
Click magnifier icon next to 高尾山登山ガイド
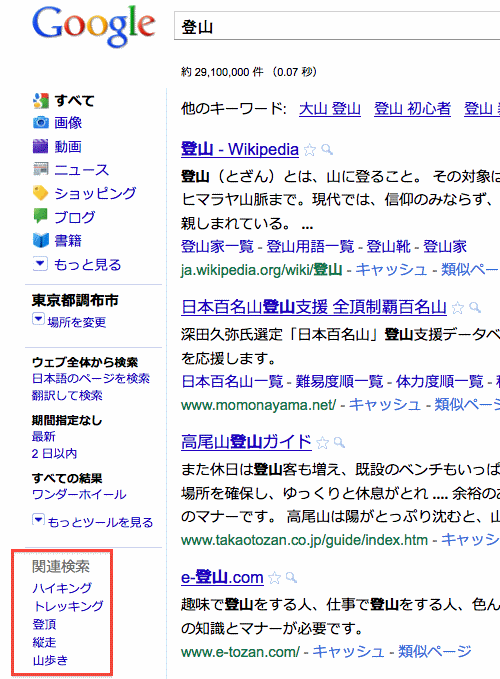pyautogui.click(x=339, y=443)
